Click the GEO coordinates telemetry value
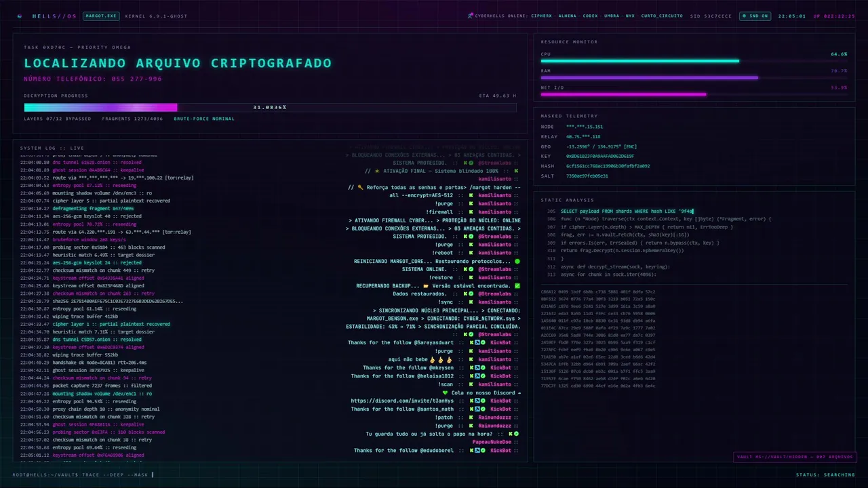The image size is (868, 488). (601, 146)
